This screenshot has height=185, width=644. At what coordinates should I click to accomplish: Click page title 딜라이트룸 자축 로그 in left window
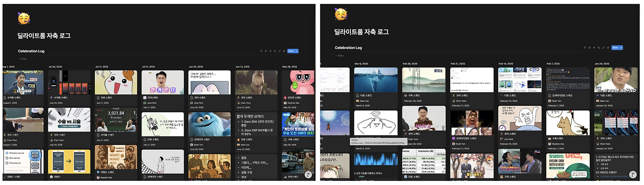pos(44,36)
